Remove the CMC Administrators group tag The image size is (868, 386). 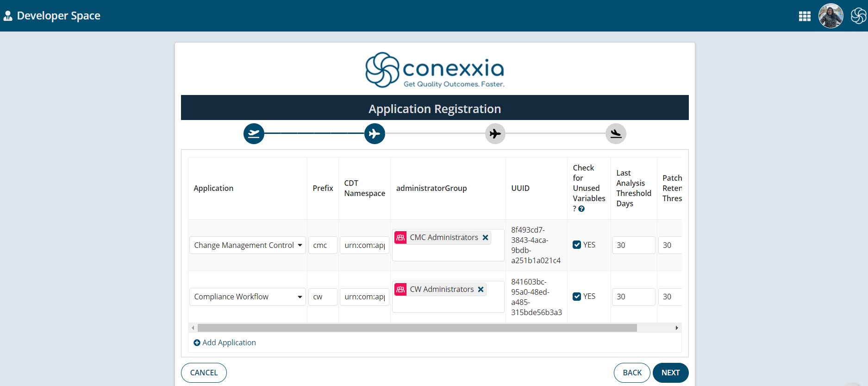click(x=485, y=238)
